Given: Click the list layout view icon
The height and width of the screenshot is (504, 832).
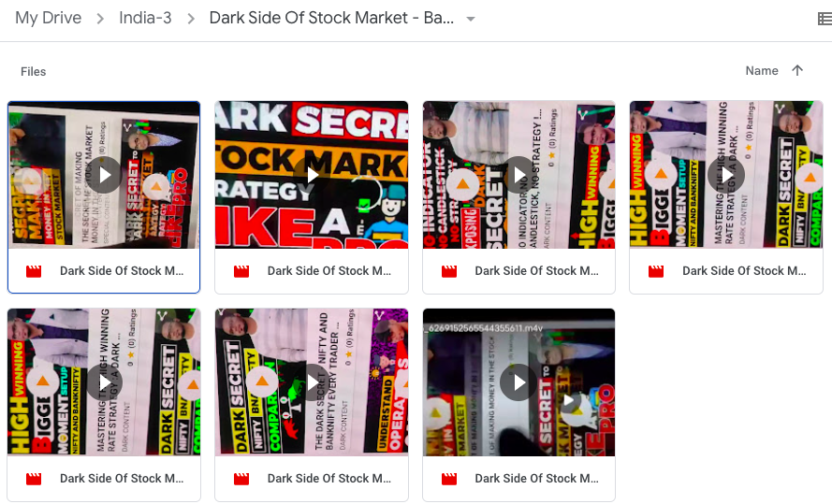Looking at the screenshot, I should pos(825,19).
